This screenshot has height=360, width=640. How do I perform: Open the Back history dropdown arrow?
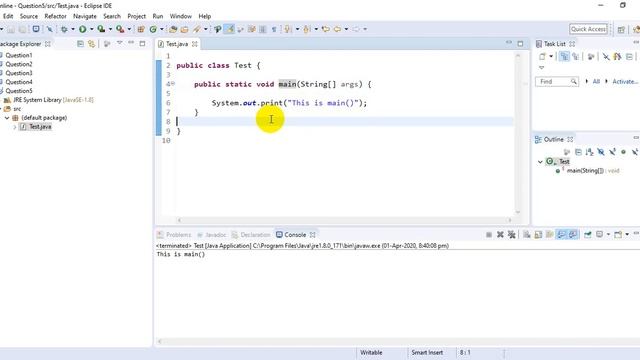point(346,29)
